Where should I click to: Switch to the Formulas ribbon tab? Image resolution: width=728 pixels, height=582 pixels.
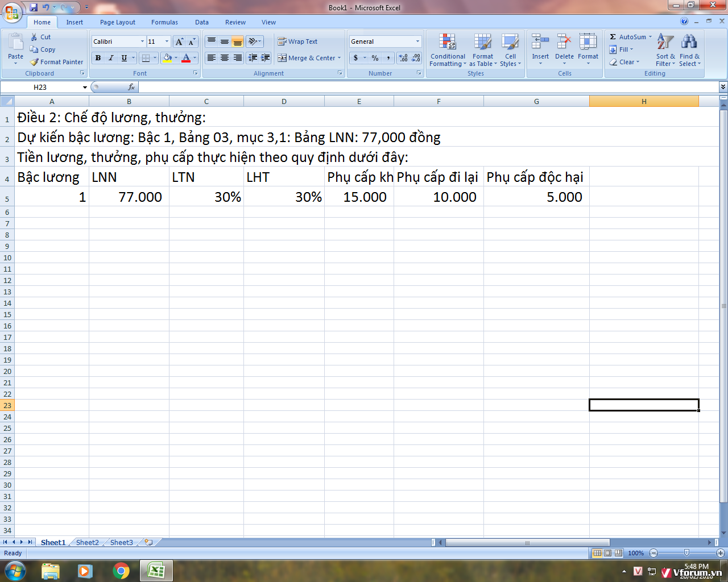[x=164, y=22]
